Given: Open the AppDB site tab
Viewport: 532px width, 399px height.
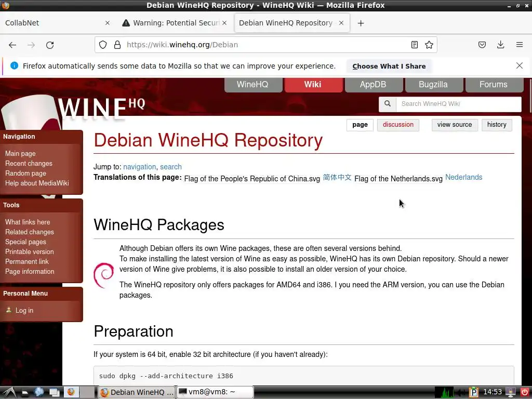Looking at the screenshot, I should [373, 85].
